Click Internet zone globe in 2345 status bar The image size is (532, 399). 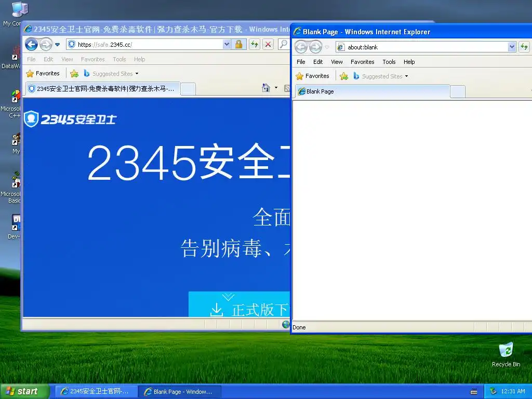pos(286,324)
